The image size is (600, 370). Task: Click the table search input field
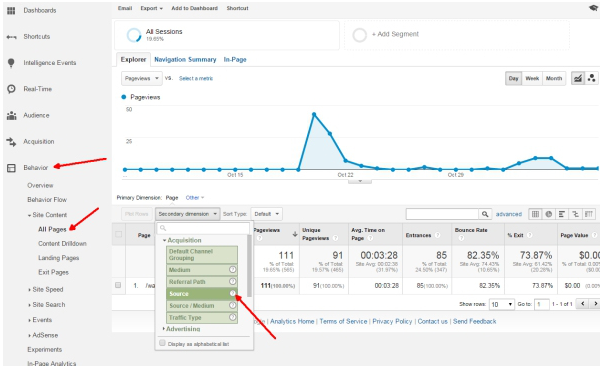point(442,214)
